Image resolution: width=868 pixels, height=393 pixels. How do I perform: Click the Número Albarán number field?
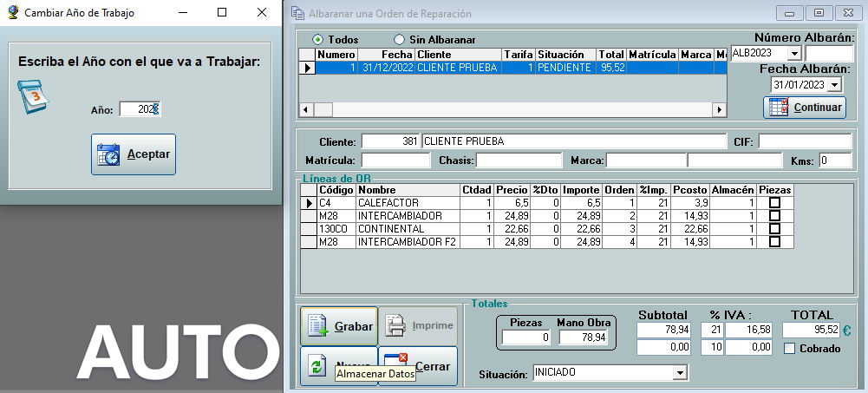(x=829, y=53)
